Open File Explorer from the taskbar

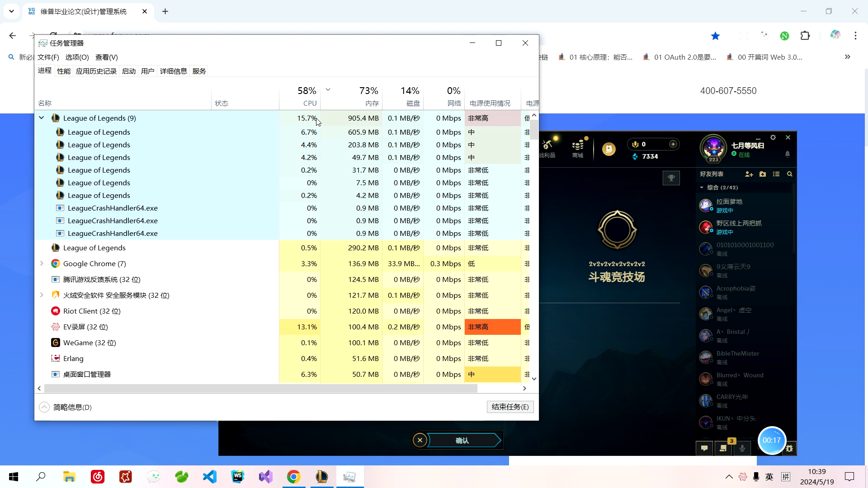[69, 477]
